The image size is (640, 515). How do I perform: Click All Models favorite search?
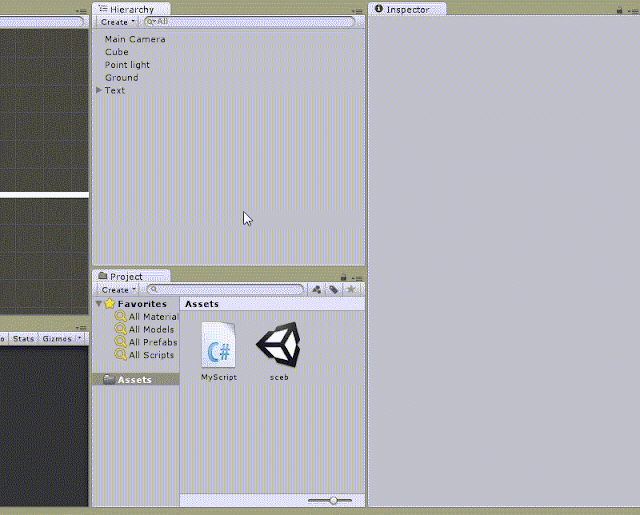point(144,329)
